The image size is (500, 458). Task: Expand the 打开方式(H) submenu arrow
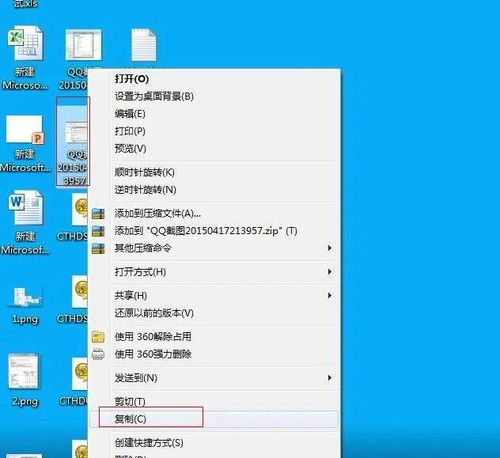point(329,272)
